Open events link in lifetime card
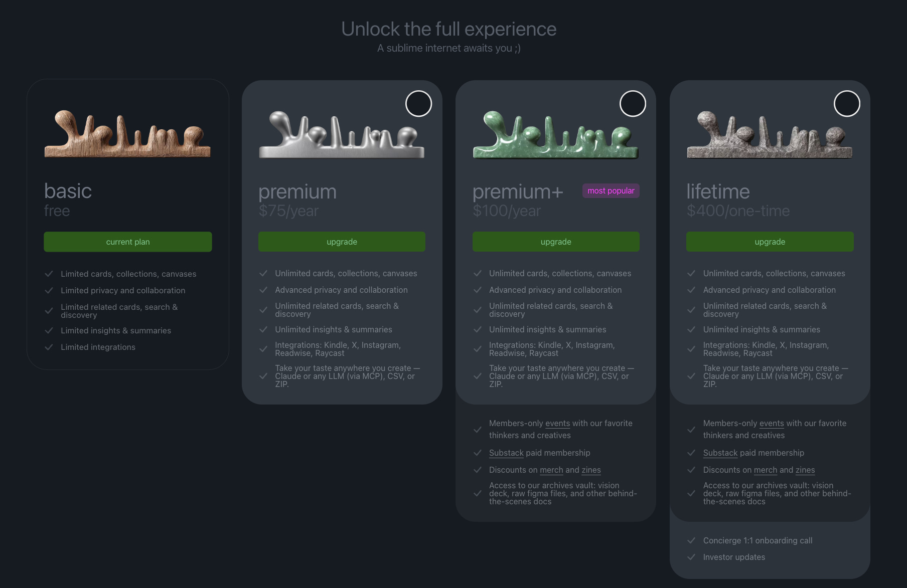Viewport: 907px width, 588px height. coord(772,423)
